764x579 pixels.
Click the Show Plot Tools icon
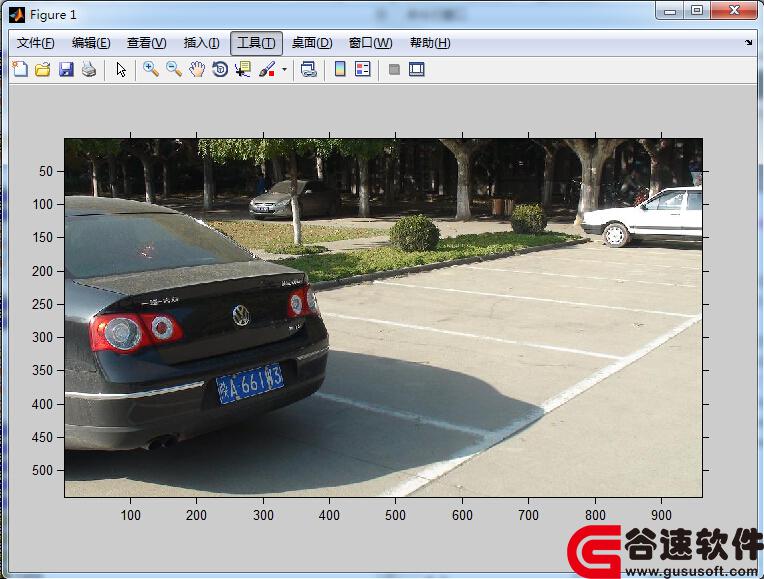417,69
